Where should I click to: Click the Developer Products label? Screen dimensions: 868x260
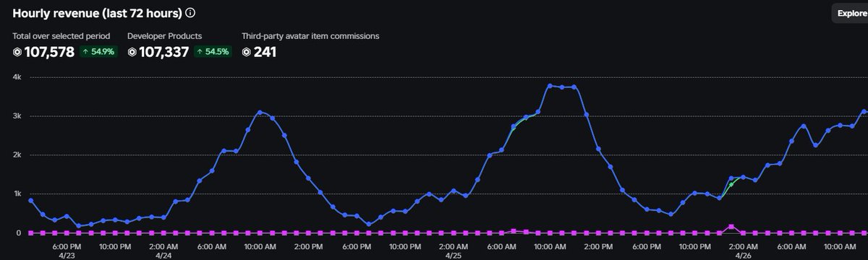165,35
